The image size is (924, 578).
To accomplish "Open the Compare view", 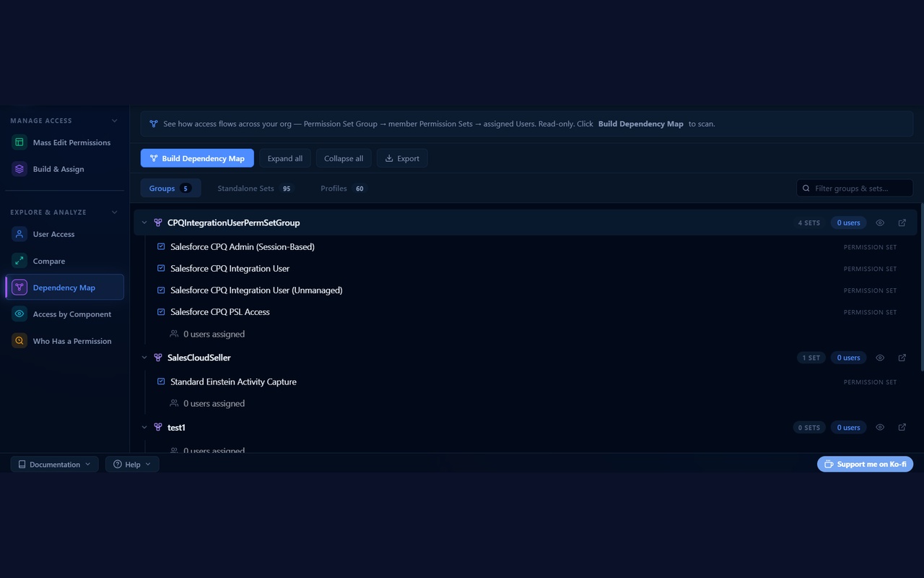I will tap(64, 261).
